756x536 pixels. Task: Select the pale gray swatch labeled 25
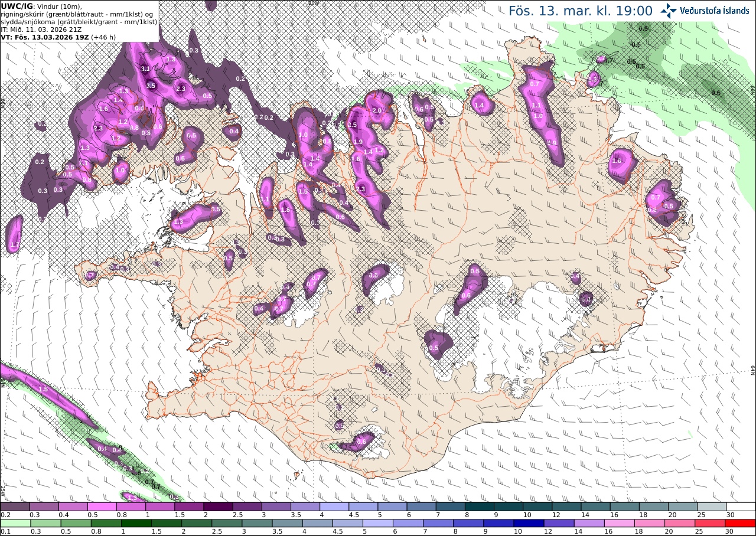coord(712,506)
